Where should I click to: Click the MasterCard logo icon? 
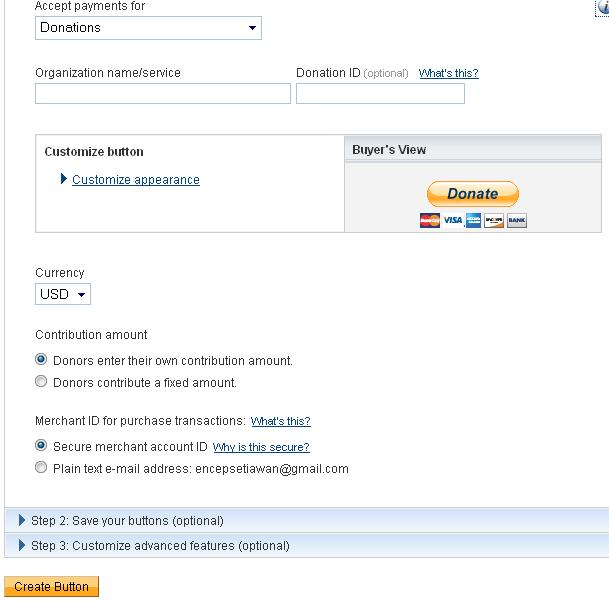point(430,221)
